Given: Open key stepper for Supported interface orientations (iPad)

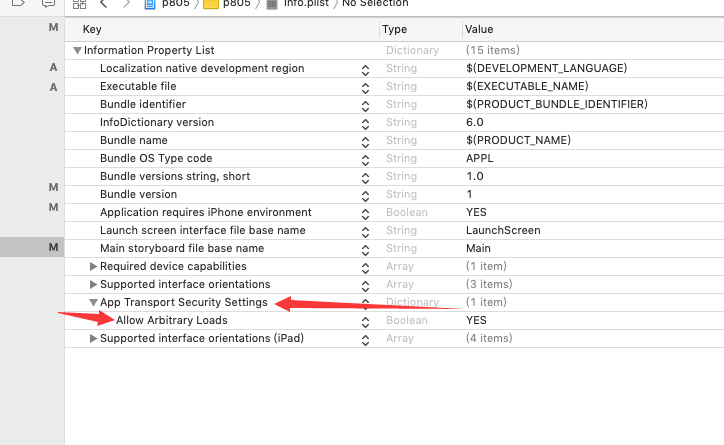Looking at the screenshot, I should [365, 340].
